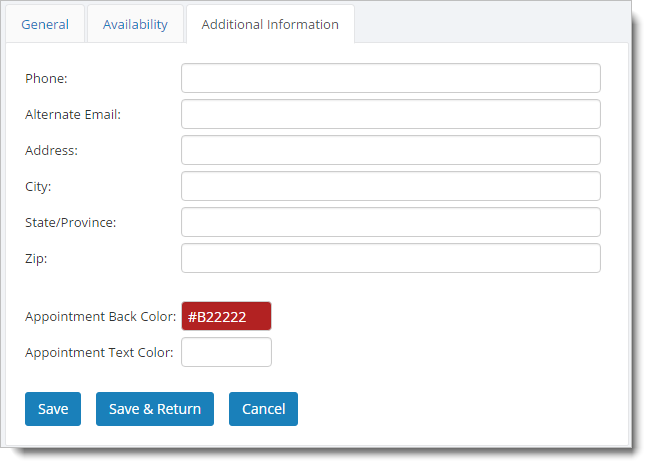Click into the Phone input field

(391, 78)
